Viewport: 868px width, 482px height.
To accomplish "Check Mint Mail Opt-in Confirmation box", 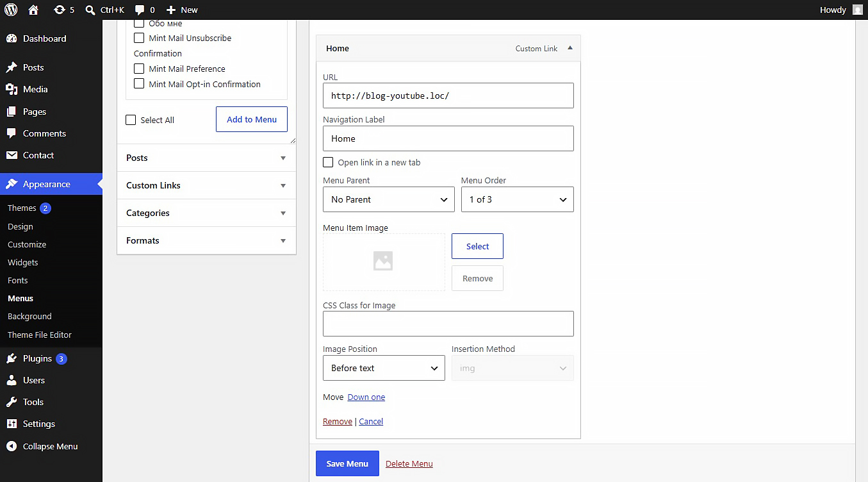I will pos(139,84).
